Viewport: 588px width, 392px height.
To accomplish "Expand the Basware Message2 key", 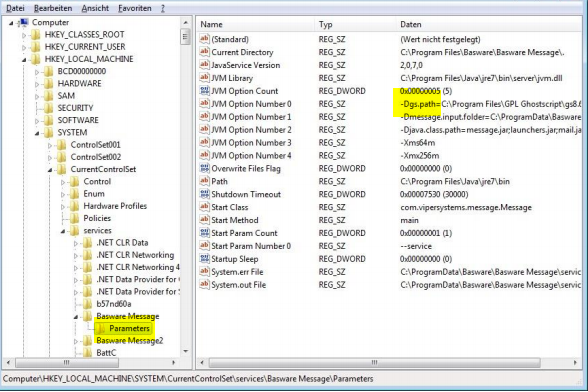I will [76, 341].
